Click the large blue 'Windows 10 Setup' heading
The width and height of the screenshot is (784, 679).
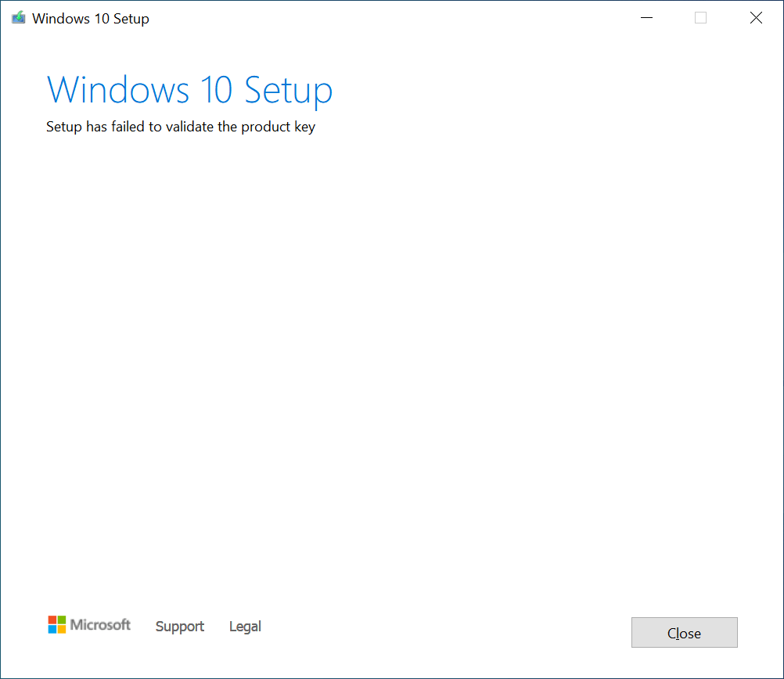[x=189, y=90]
